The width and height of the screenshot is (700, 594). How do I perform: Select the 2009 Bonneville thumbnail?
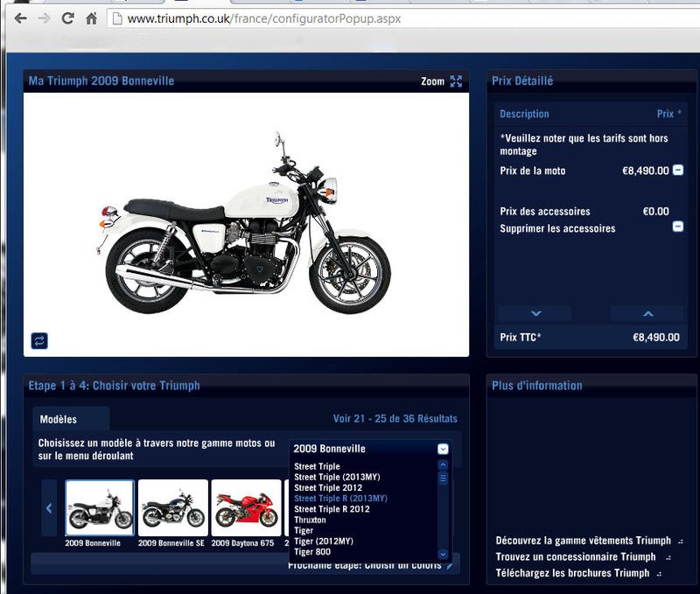tap(100, 508)
